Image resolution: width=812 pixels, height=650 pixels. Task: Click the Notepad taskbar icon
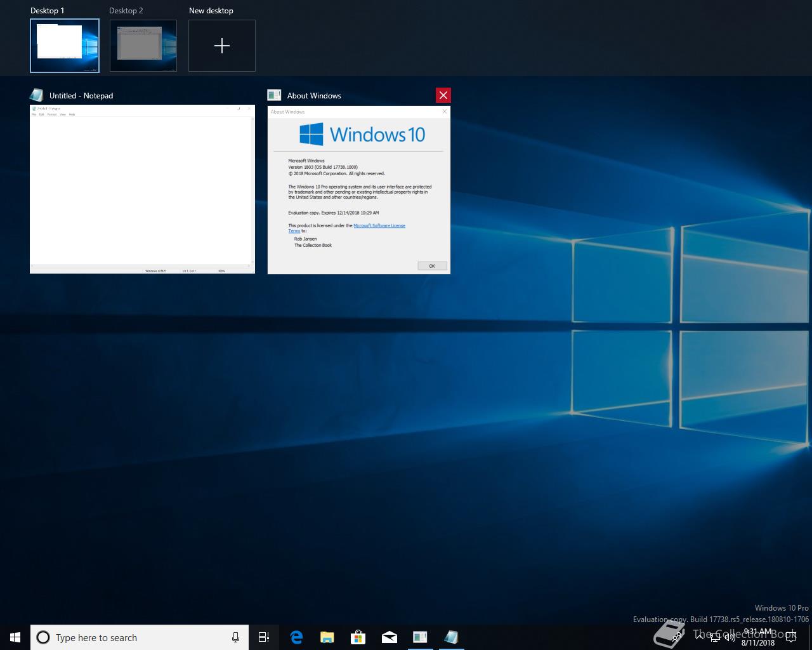click(x=451, y=637)
